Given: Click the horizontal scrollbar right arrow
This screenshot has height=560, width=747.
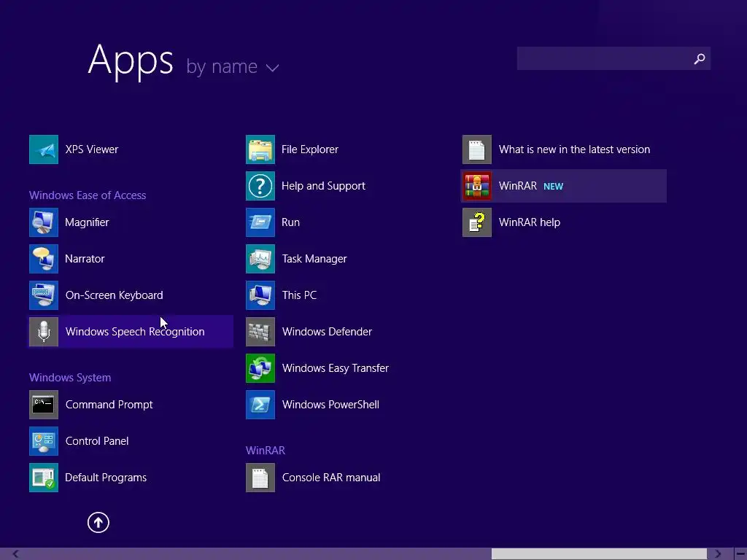Looking at the screenshot, I should pos(718,554).
